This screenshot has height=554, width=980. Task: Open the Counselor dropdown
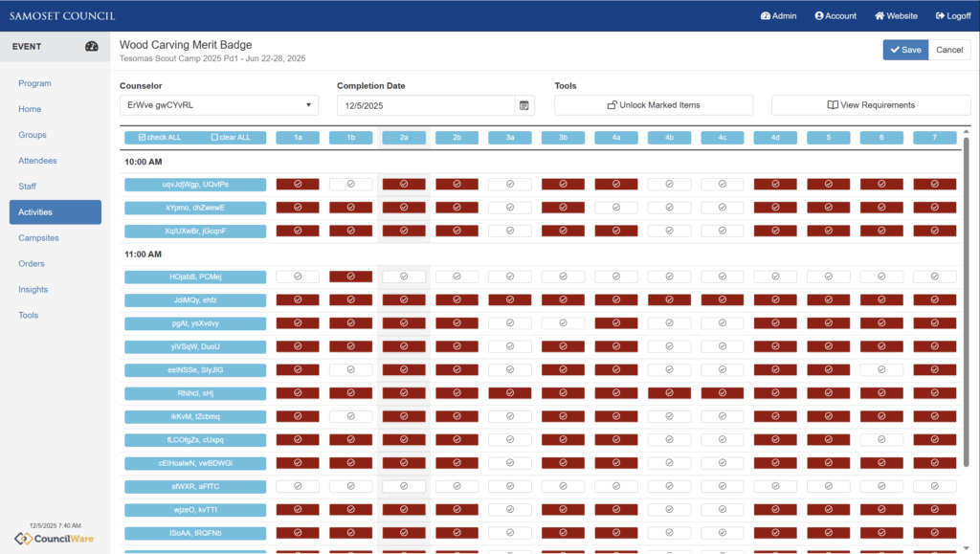218,105
